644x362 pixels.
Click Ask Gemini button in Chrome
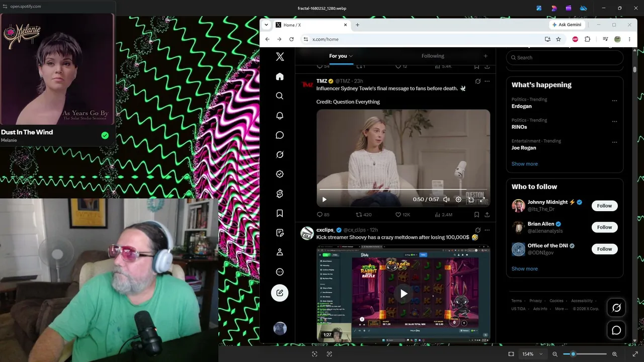567,25
